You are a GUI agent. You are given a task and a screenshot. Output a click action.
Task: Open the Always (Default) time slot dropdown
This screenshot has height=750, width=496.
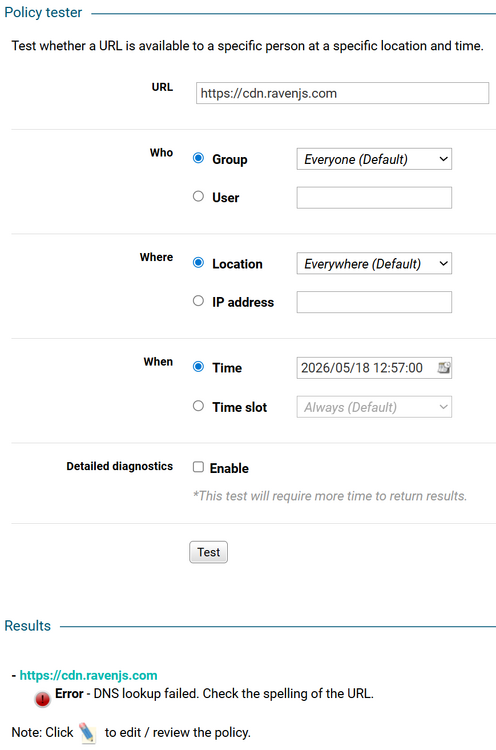[x=374, y=407]
